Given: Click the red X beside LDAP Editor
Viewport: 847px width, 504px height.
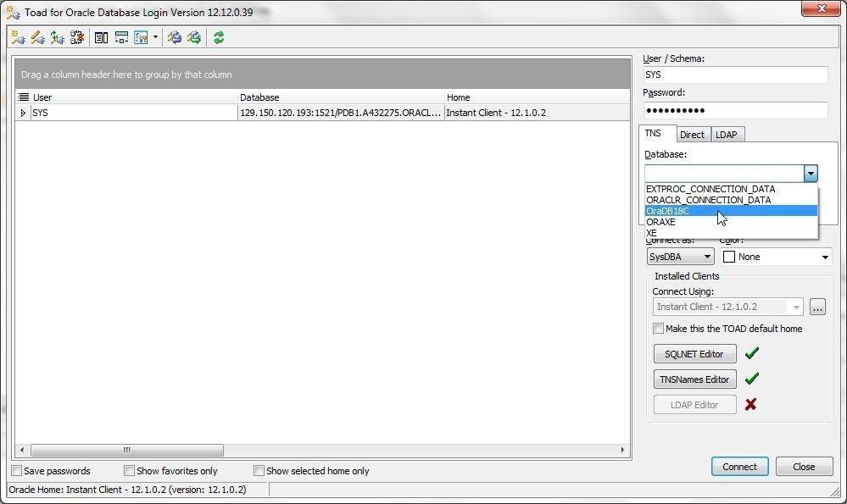Looking at the screenshot, I should [750, 404].
